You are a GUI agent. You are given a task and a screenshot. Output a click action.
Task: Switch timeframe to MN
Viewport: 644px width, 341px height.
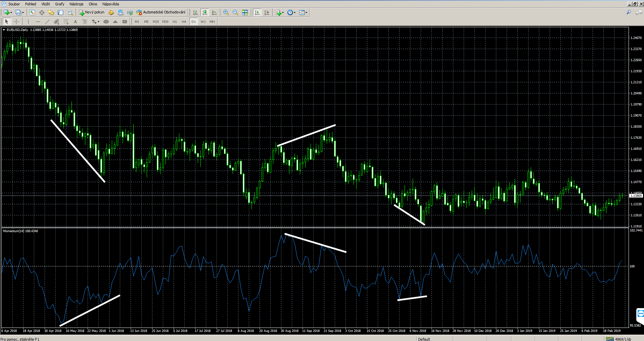[x=212, y=22]
